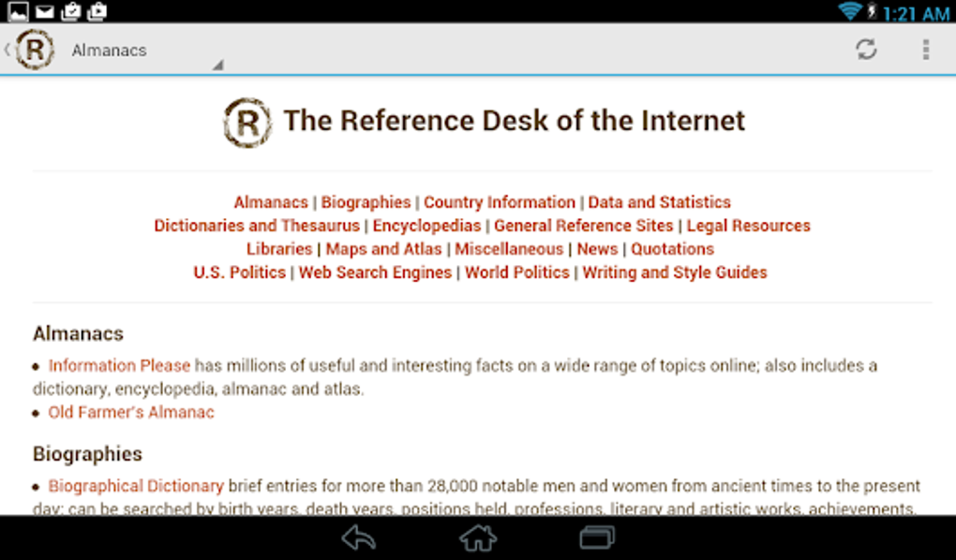Tap the first Play Store bag notification icon
Screen dimensions: 956x560
click(x=70, y=11)
